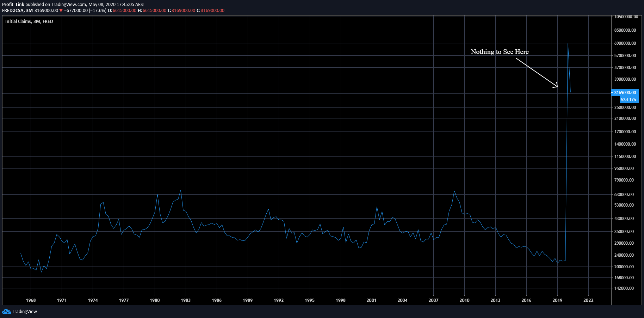Image resolution: width=644 pixels, height=318 pixels.
Task: Click the 3900000.00 price axis label
Action: 625,79
